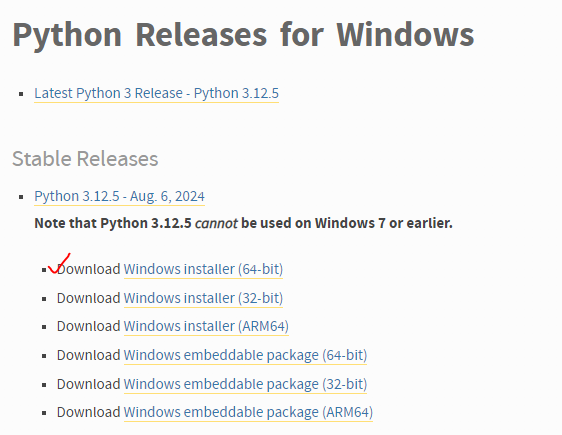Click the italic word cannot in the note
Image resolution: width=562 pixels, height=435 pixels.
tap(216, 223)
